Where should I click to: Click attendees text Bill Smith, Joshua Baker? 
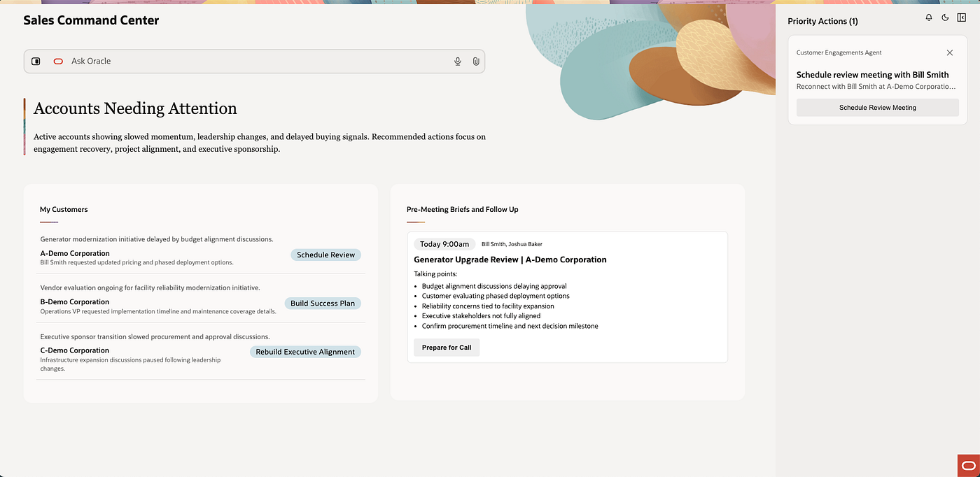(x=512, y=244)
